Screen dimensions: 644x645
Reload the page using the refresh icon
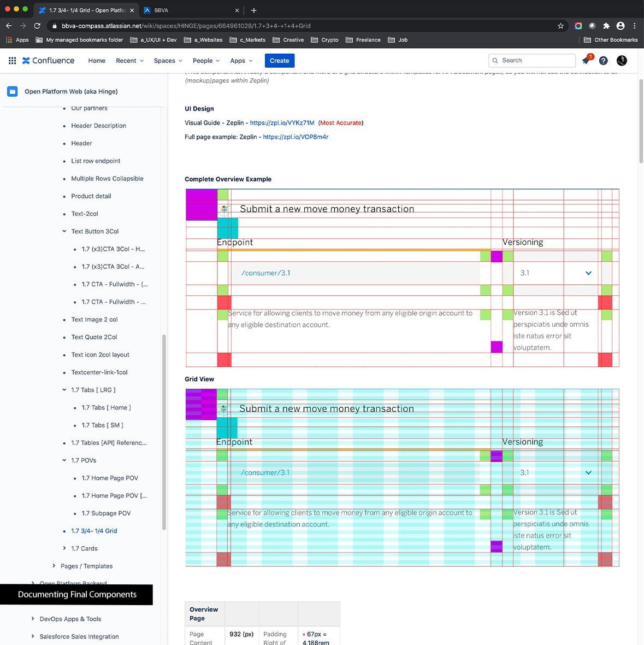[x=37, y=26]
